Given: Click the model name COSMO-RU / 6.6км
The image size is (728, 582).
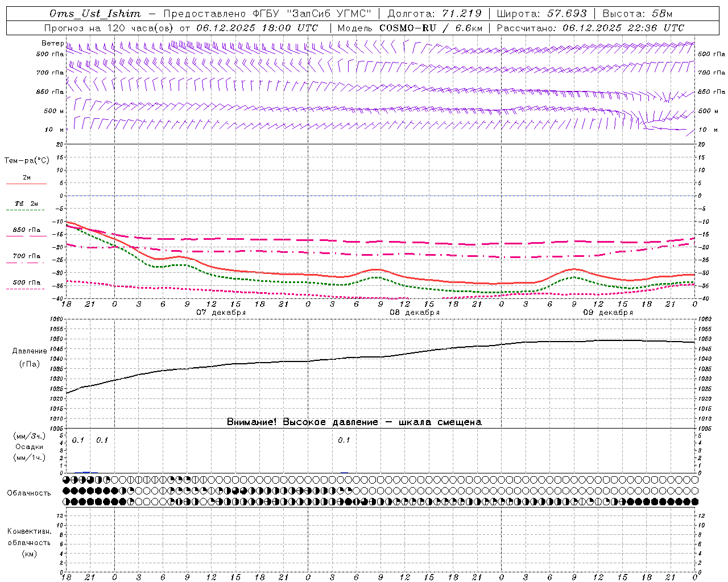Looking at the screenshot, I should (x=431, y=28).
